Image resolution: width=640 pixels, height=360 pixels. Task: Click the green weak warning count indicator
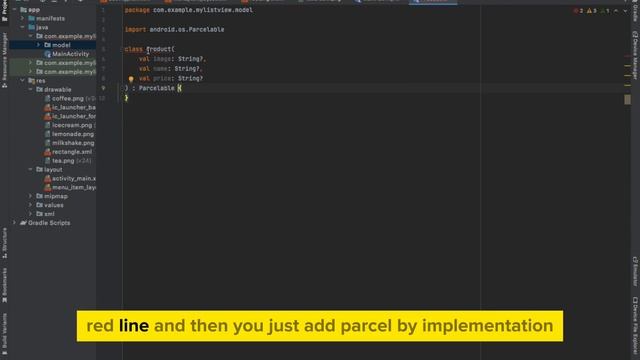604,11
